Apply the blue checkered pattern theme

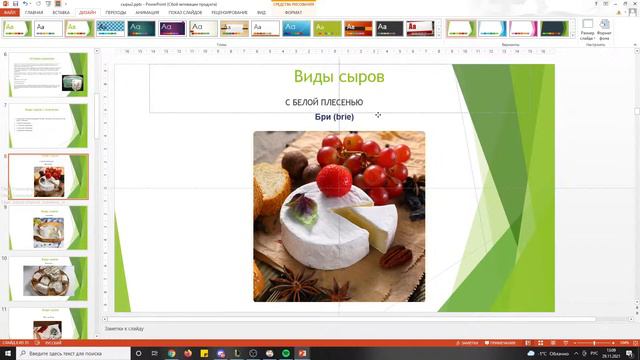[x=110, y=29]
